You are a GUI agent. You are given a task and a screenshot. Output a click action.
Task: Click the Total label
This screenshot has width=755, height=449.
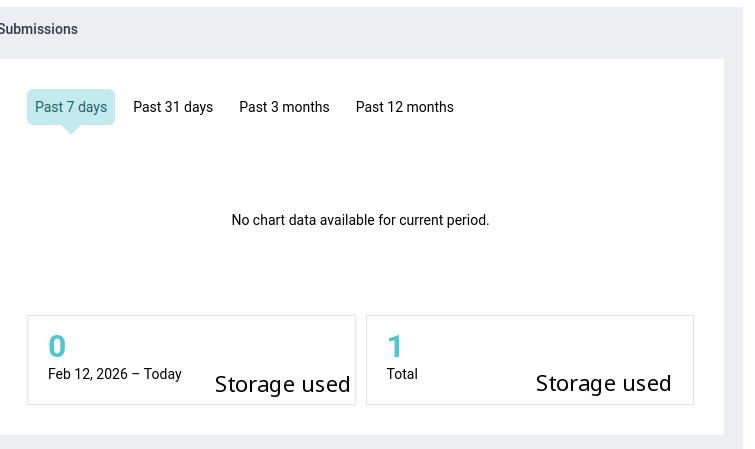[402, 374]
